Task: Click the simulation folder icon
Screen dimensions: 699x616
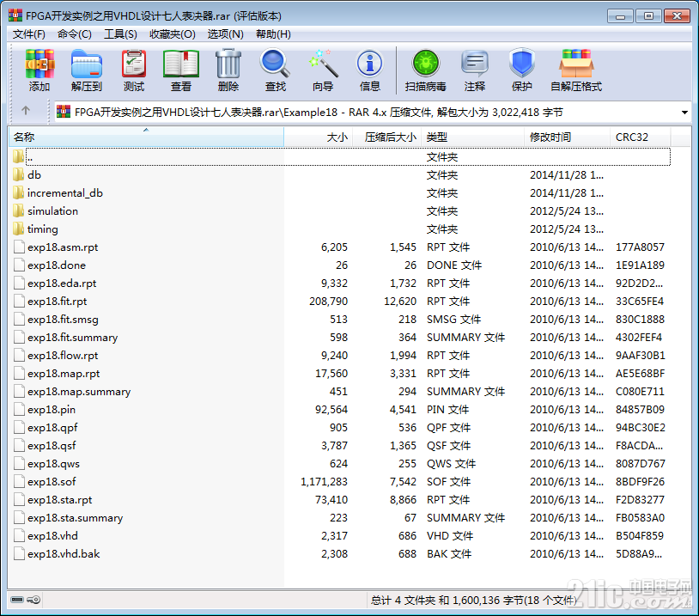Action: (18, 211)
